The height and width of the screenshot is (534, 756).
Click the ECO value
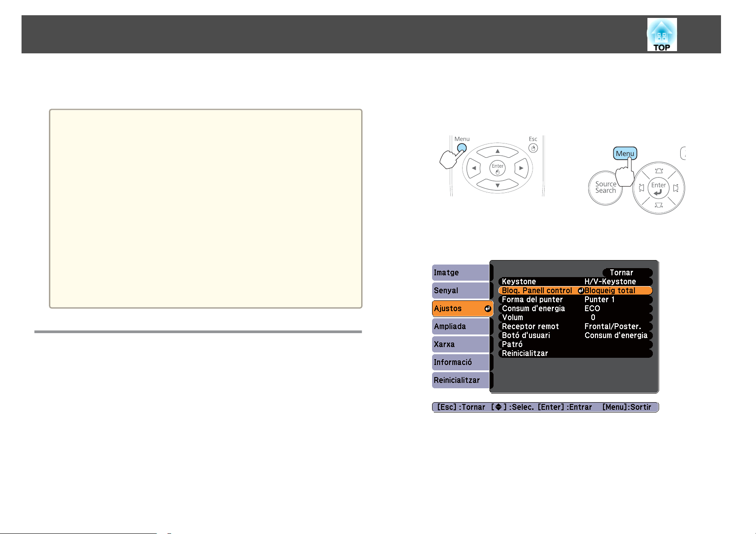592,308
